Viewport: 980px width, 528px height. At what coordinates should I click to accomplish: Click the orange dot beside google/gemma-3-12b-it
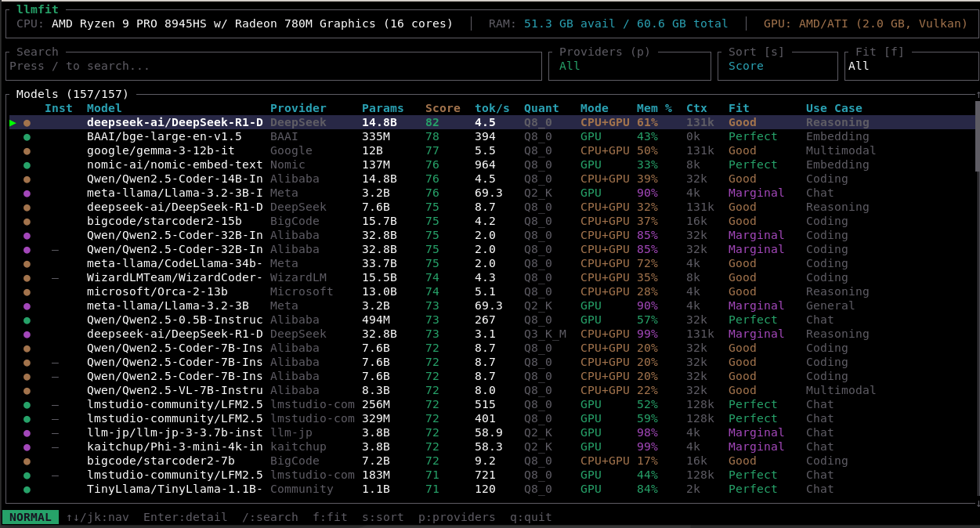(x=27, y=150)
